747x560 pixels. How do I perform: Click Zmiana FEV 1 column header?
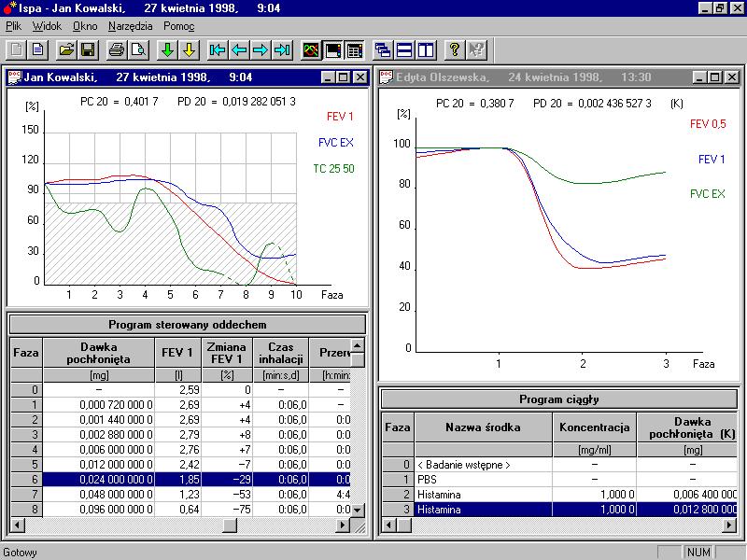click(x=227, y=353)
